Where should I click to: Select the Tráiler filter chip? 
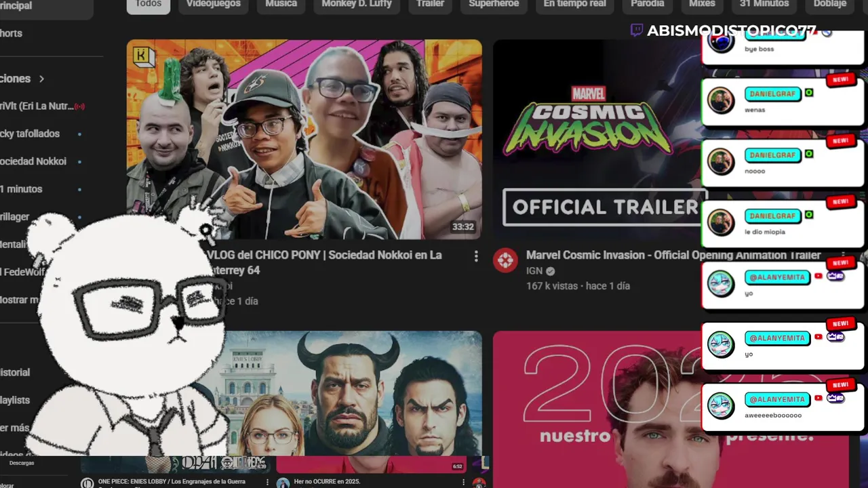pyautogui.click(x=430, y=4)
